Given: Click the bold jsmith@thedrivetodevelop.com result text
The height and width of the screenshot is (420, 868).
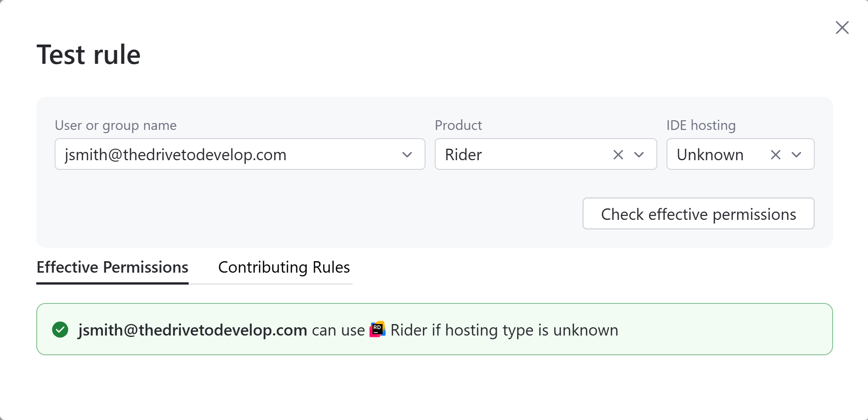Looking at the screenshot, I should coord(192,330).
